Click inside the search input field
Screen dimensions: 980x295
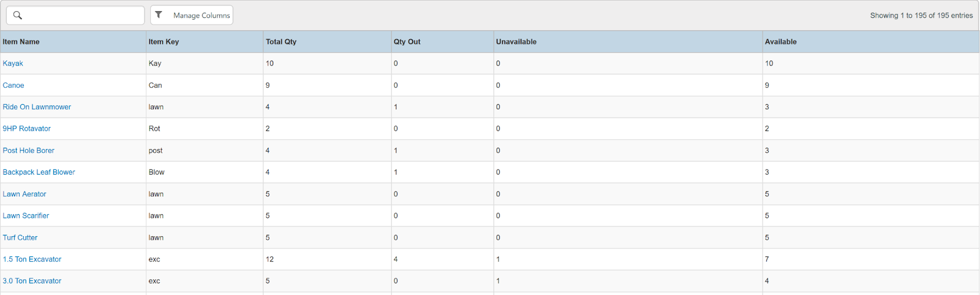click(x=83, y=15)
